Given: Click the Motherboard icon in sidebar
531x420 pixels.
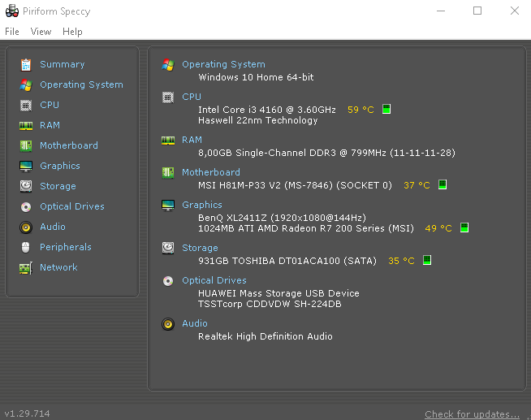Looking at the screenshot, I should coord(26,146).
